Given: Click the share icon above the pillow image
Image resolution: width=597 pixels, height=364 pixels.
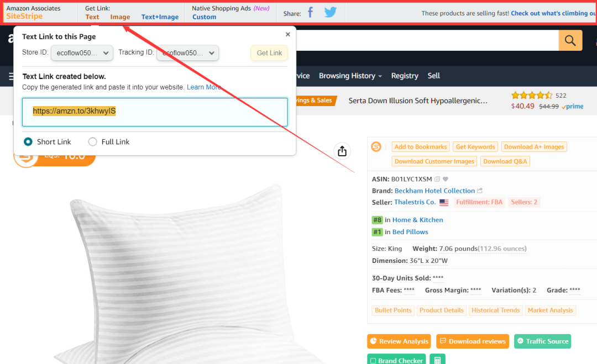Looking at the screenshot, I should [342, 151].
